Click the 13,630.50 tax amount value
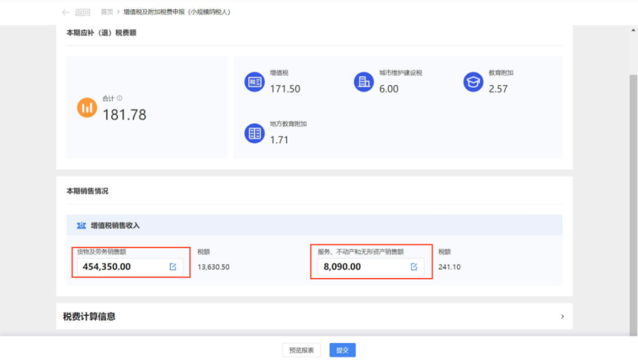 tap(213, 267)
